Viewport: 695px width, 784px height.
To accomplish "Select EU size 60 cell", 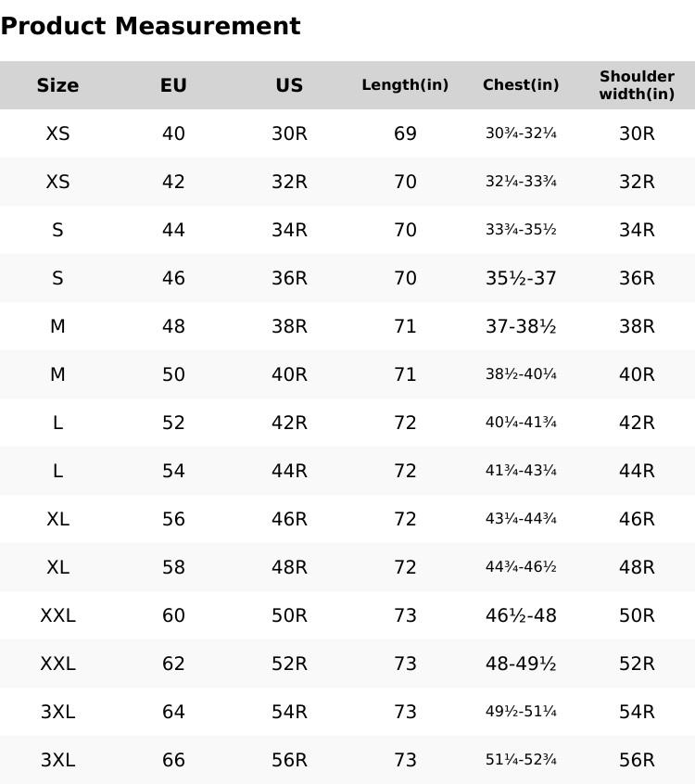I will pyautogui.click(x=173, y=615).
